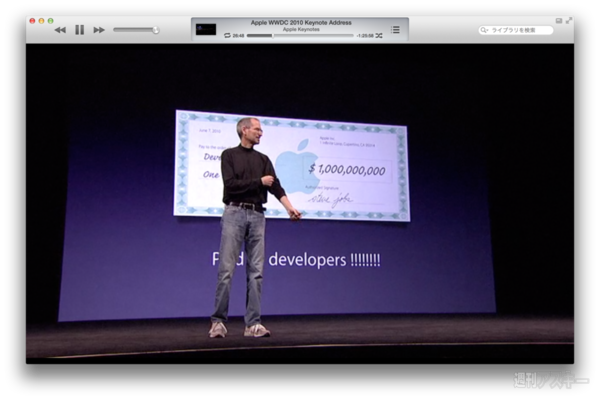The width and height of the screenshot is (600, 400).
Task: Click the elapsed time 26:48
Action: (x=238, y=36)
